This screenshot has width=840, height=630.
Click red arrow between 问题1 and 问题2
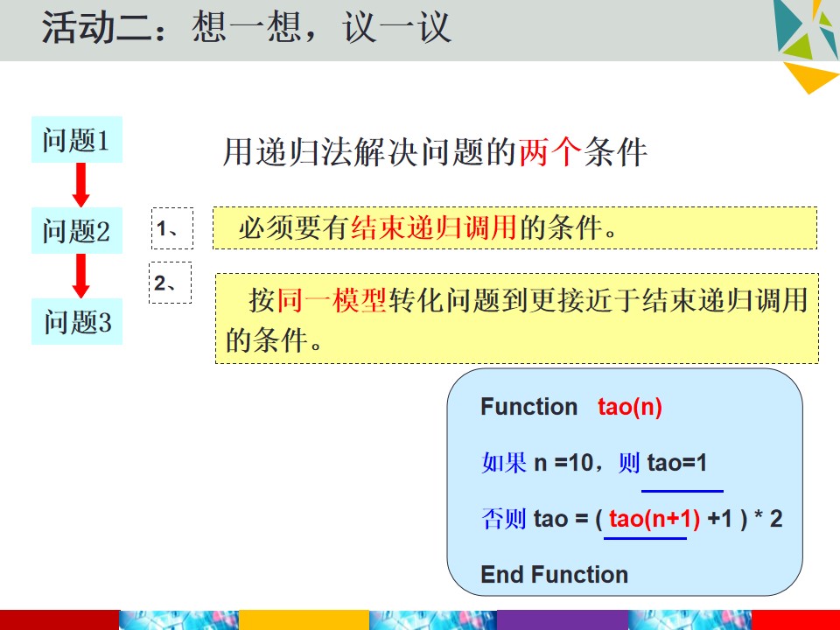[80, 185]
